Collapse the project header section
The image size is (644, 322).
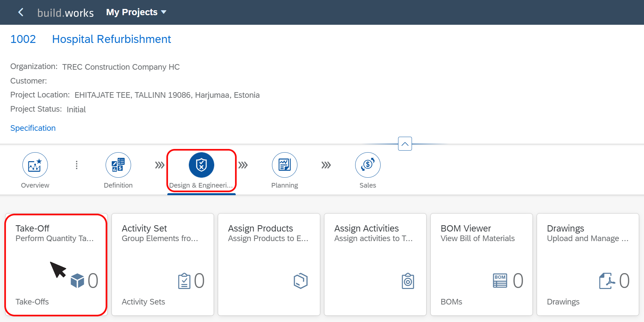tap(405, 144)
